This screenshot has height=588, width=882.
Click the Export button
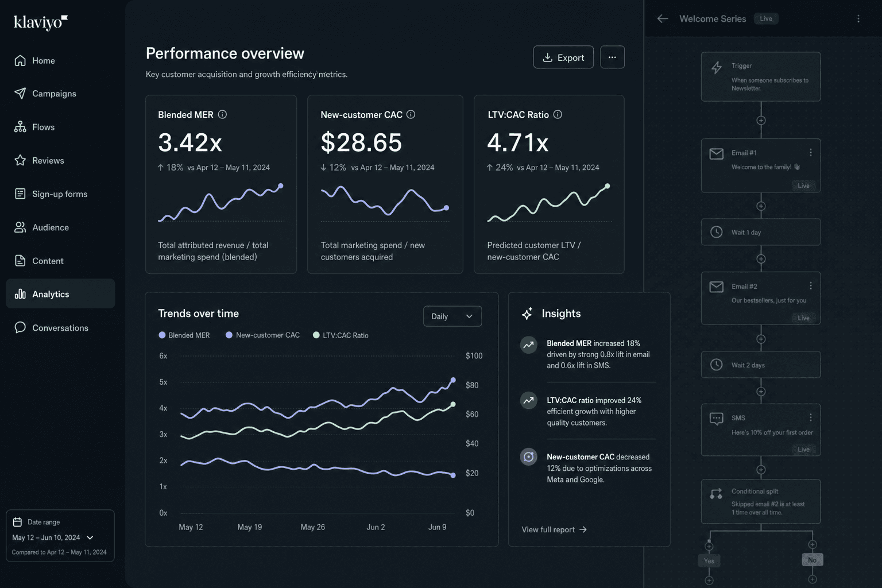coord(563,57)
